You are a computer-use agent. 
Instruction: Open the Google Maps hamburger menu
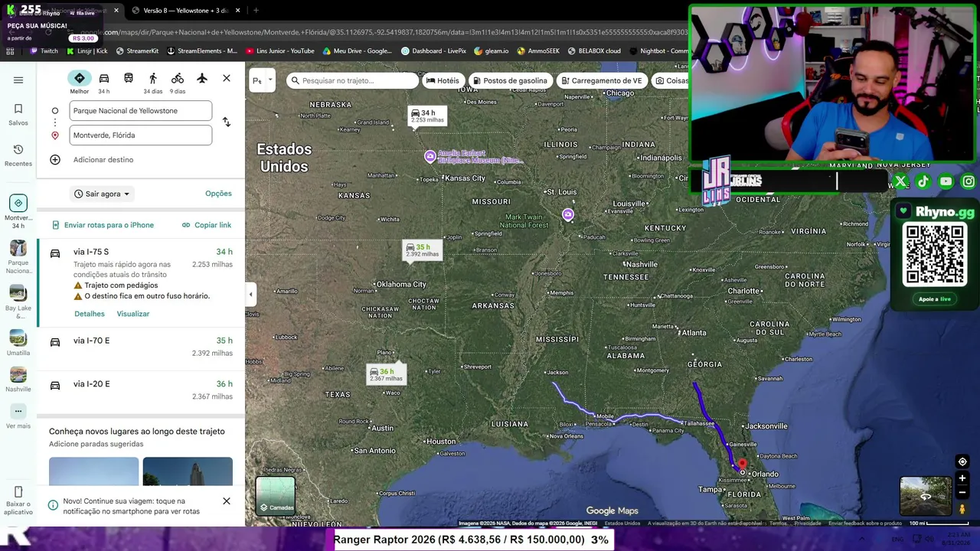pos(18,80)
